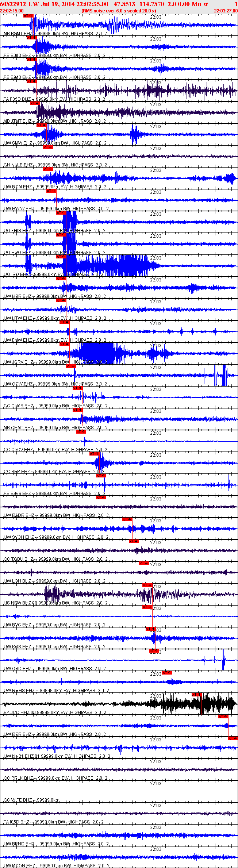Select the CC WIFE BHZ station label
238x868 pixels.
18,800
